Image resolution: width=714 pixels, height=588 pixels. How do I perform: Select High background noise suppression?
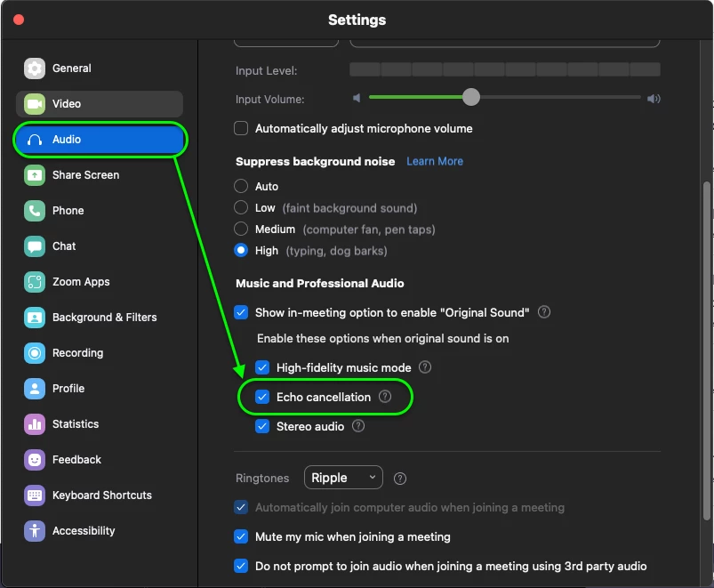point(241,250)
